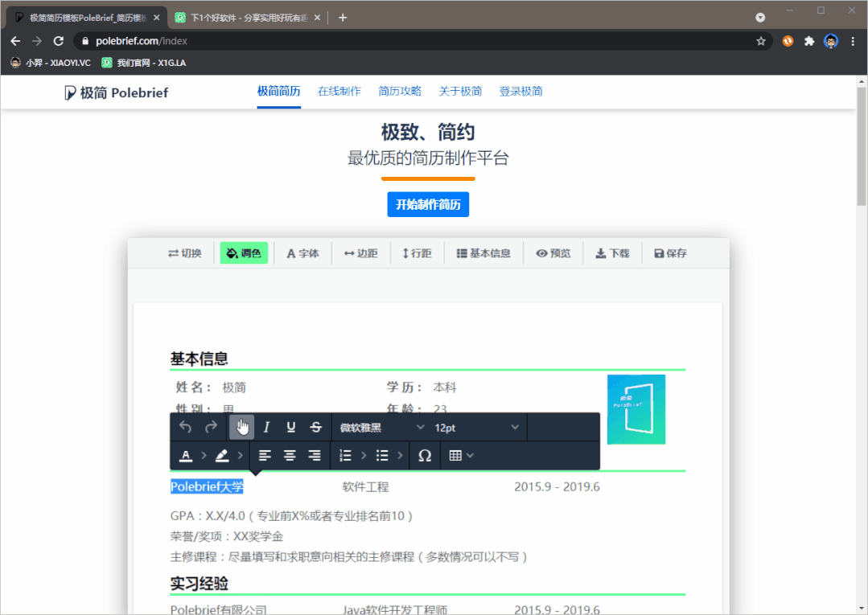
Task: Open a new browser tab
Action: (343, 18)
